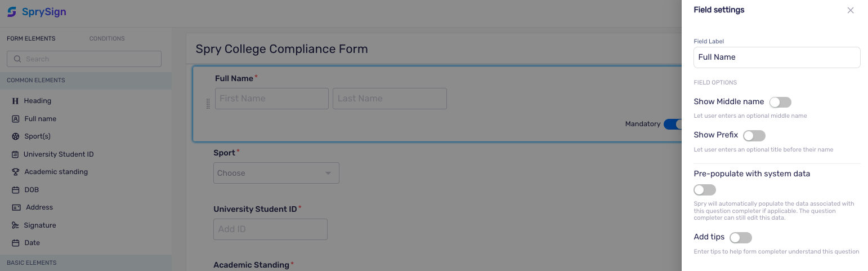Image resolution: width=868 pixels, height=271 pixels.
Task: Click the drag handle beside Full Name
Action: pyautogui.click(x=208, y=104)
